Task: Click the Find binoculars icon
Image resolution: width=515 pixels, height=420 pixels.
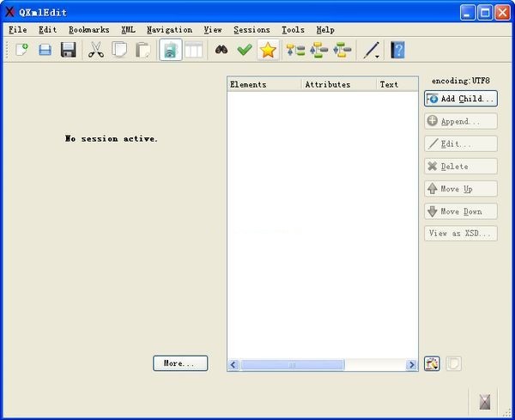Action: (221, 51)
